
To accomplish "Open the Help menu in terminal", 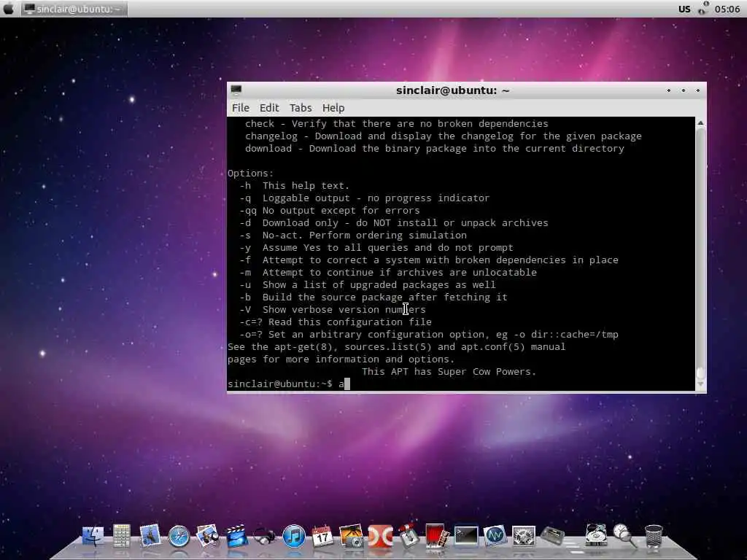I will (333, 108).
